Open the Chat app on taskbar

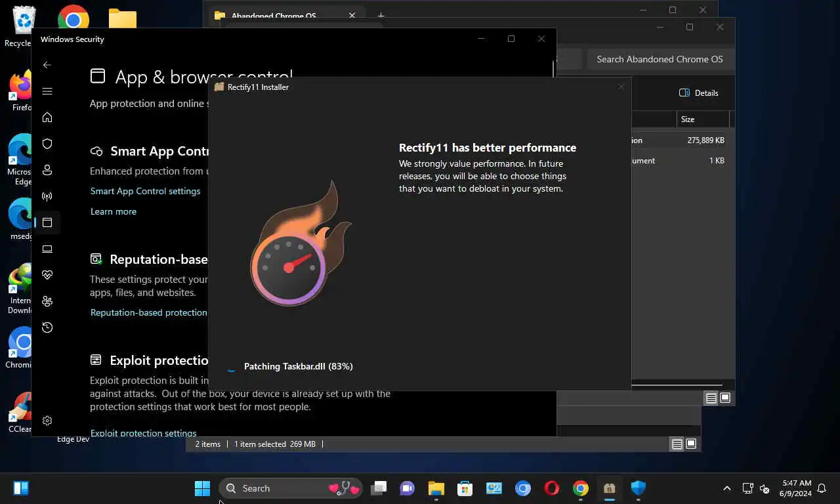[408, 488]
